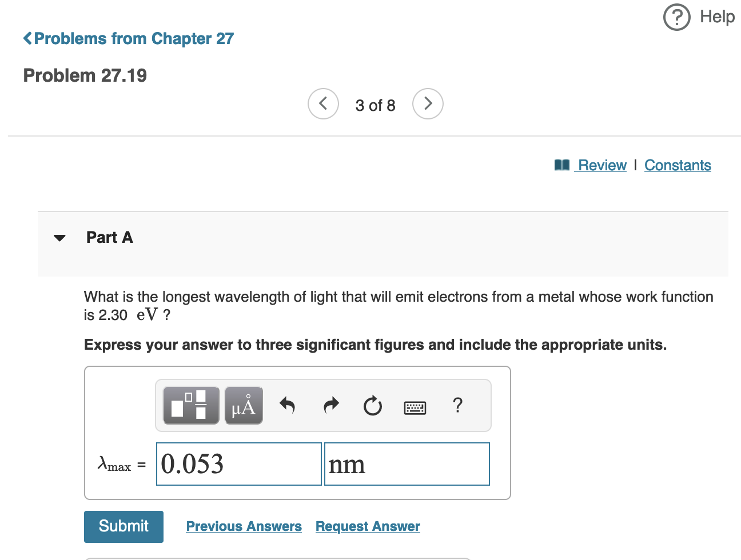Screen dimensions: 741x560
Task: Click the redo arrow in the answer toolbar
Action: point(330,405)
